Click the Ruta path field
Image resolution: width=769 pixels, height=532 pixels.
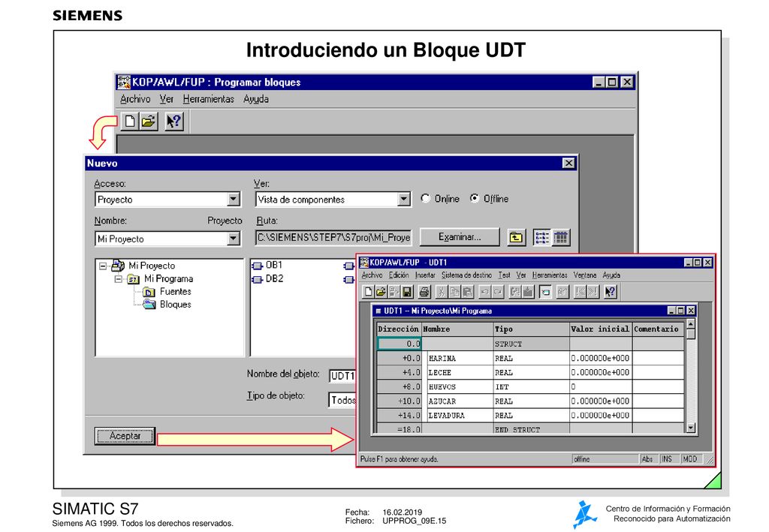click(333, 238)
